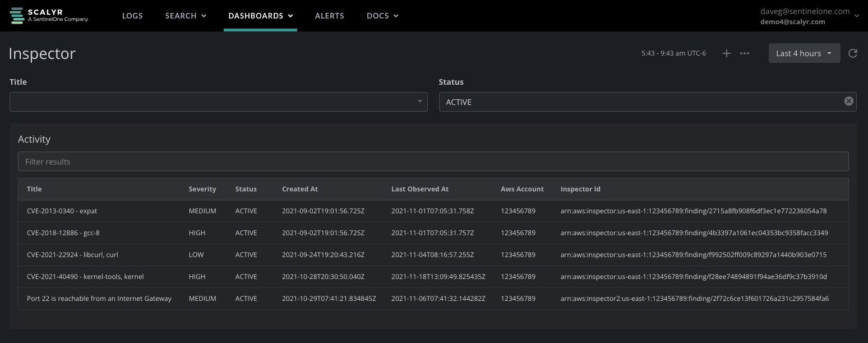
Task: Select Port 22 reachable finding row
Action: pos(99,299)
